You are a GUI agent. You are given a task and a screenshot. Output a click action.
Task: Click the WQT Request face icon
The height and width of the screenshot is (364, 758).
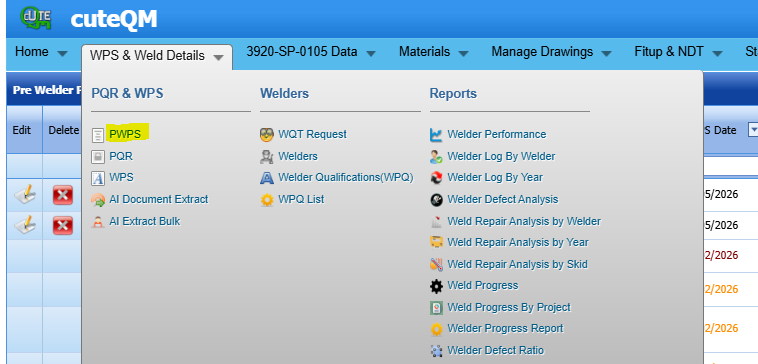click(x=267, y=135)
